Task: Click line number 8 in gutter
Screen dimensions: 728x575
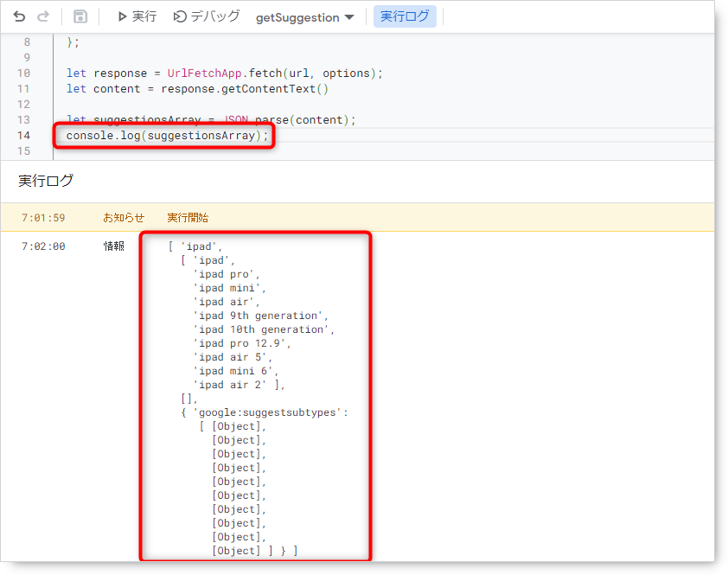Action: coord(27,42)
